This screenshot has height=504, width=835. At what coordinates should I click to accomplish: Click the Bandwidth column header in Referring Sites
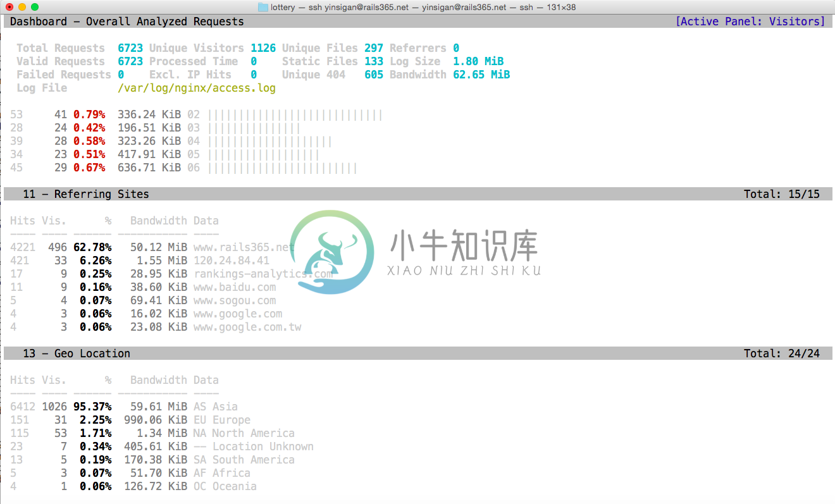[x=159, y=221]
